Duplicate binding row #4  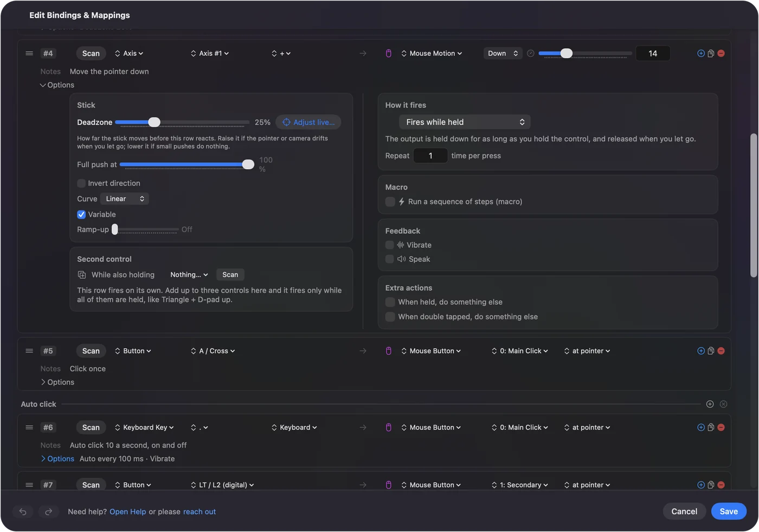pos(711,53)
